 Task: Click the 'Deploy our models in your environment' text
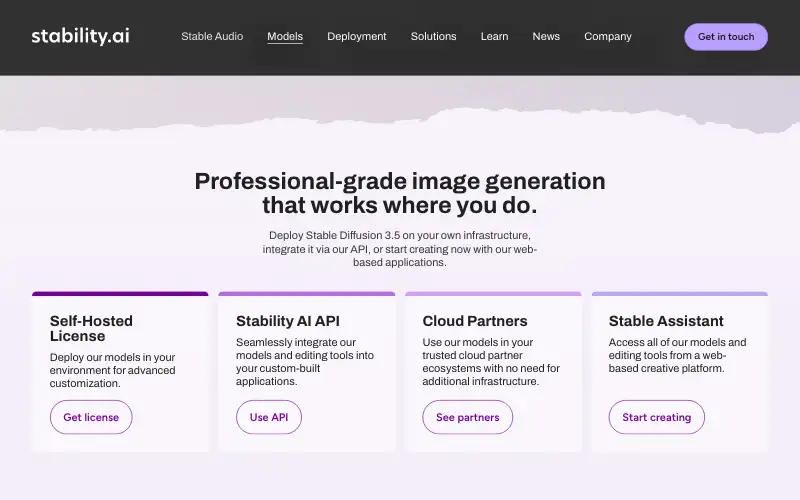(112, 370)
